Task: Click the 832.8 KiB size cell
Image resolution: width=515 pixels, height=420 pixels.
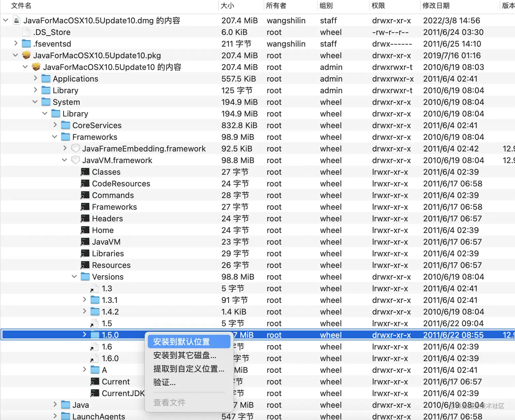Action: [x=239, y=125]
